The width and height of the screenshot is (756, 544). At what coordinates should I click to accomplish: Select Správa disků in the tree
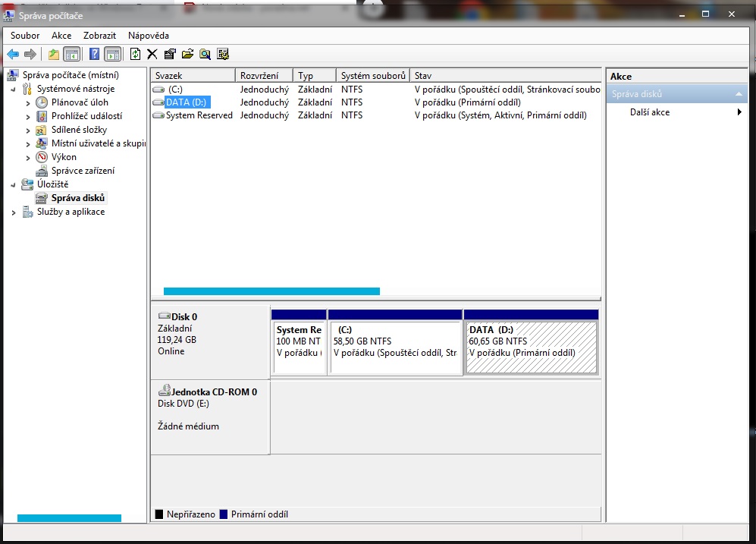pos(77,198)
